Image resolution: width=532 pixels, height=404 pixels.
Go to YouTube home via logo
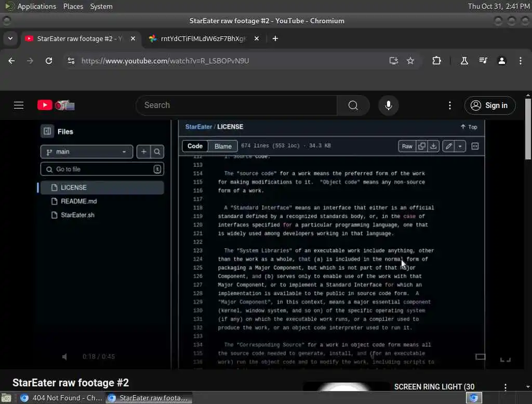tap(56, 105)
